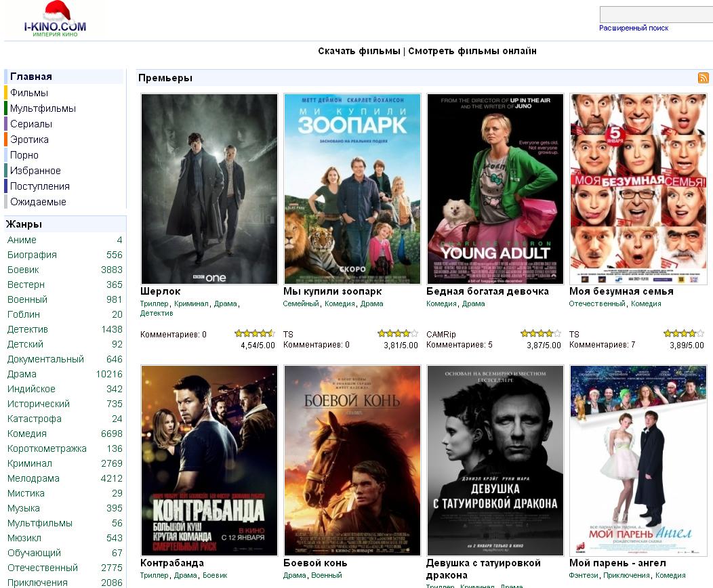Click the Мой парень - ангел title
Viewport: 713px width, 588px height.
coord(617,563)
